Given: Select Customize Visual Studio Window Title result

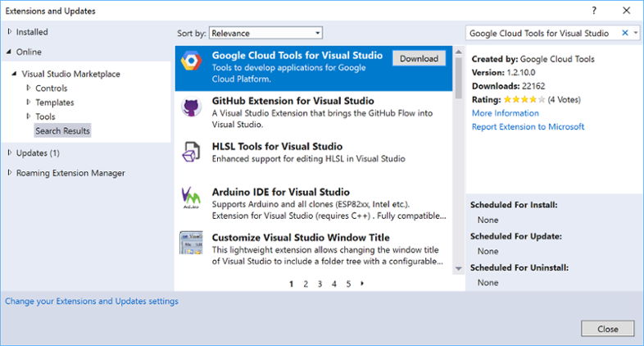Looking at the screenshot, I should click(313, 249).
